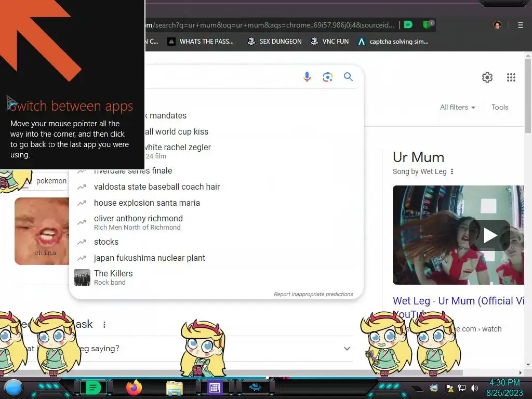Screen dimensions: 532x399
Task: Open File Explorer from the taskbar
Action: 175,388
